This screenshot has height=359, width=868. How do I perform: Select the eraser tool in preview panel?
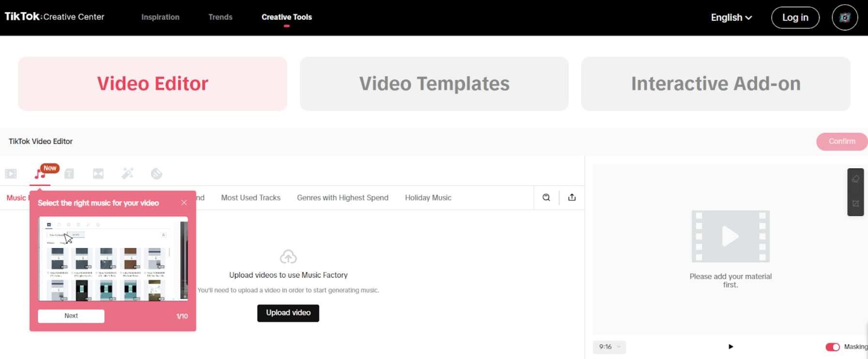click(x=855, y=179)
